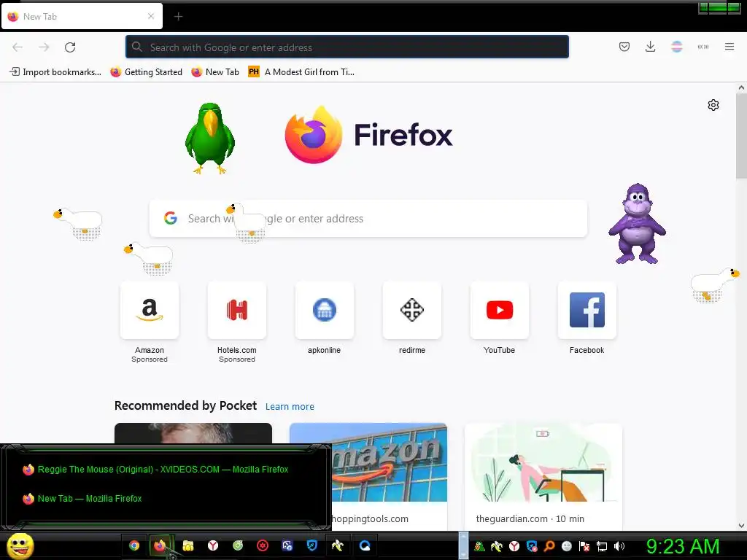The height and width of the screenshot is (560, 747).
Task: Open a new tab with the plus button
Action: (x=178, y=17)
